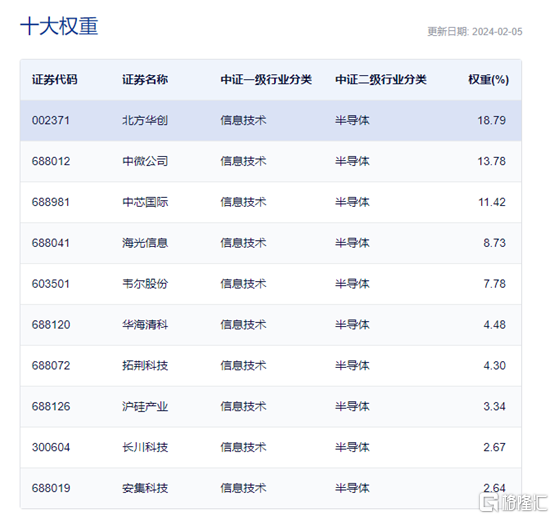This screenshot has height=519, width=554.
Task: Click 信息技术 in the 北方华创 row
Action: pos(243,120)
